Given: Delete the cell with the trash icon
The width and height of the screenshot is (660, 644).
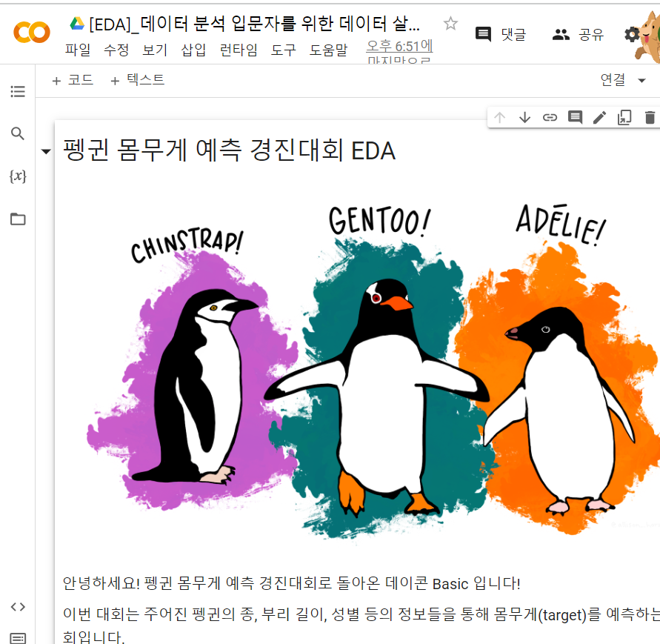Looking at the screenshot, I should (x=650, y=118).
